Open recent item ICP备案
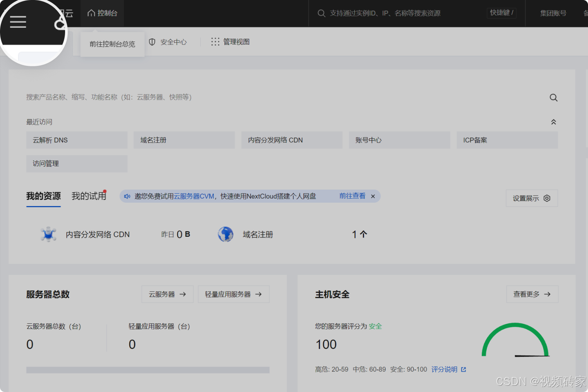 [507, 140]
